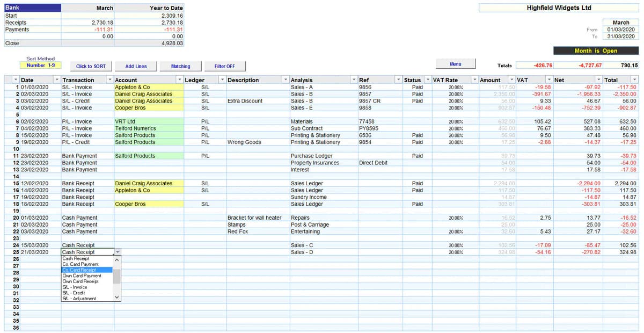Choose 'Own Card Payment' in the list

coord(87,276)
